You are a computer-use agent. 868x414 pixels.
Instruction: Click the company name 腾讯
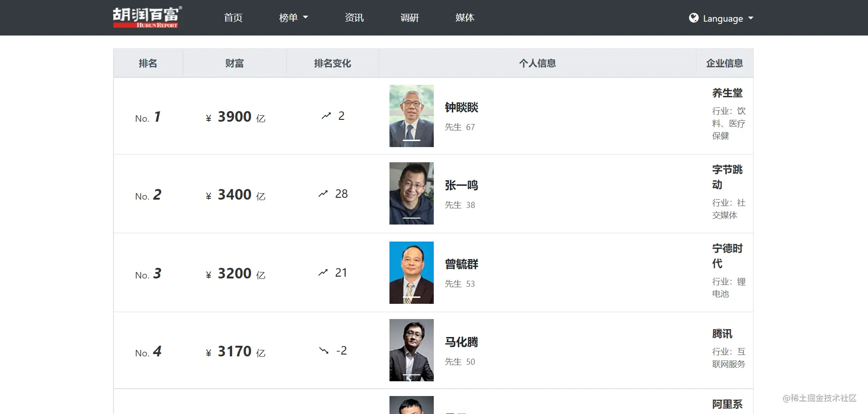coord(722,334)
